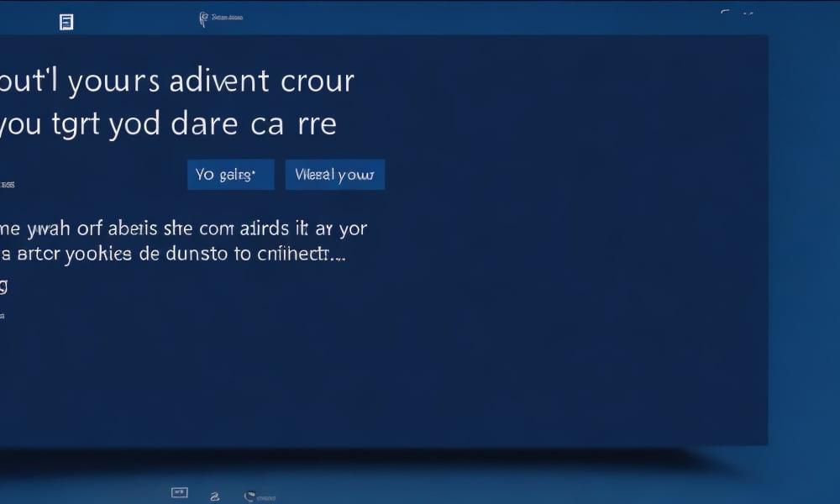
Task: Click the crescent icon in the bottom bar
Action: pos(249,496)
